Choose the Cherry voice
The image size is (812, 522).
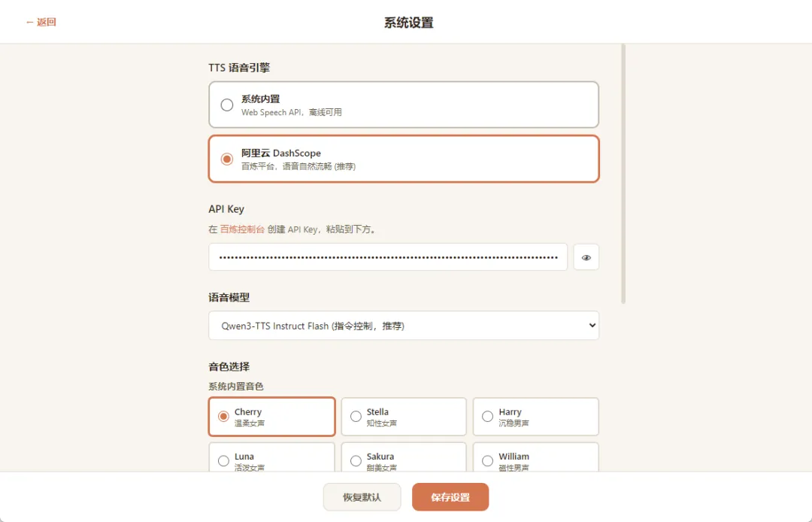(x=272, y=417)
